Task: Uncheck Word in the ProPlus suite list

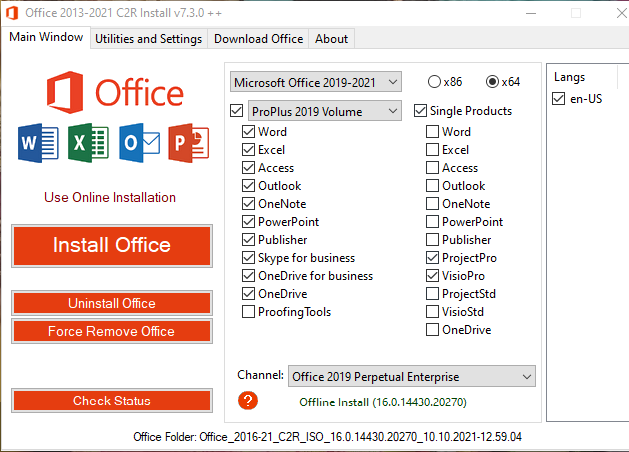Action: tap(249, 132)
